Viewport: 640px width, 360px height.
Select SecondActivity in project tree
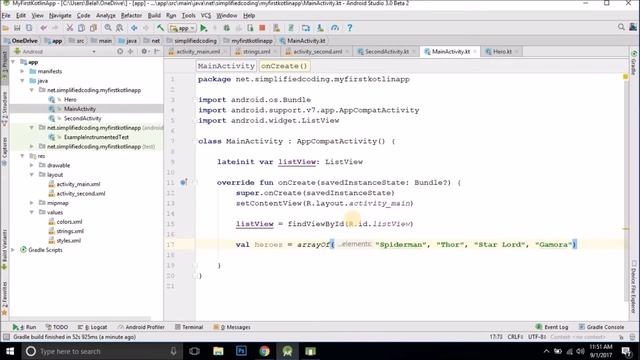pyautogui.click(x=82, y=118)
